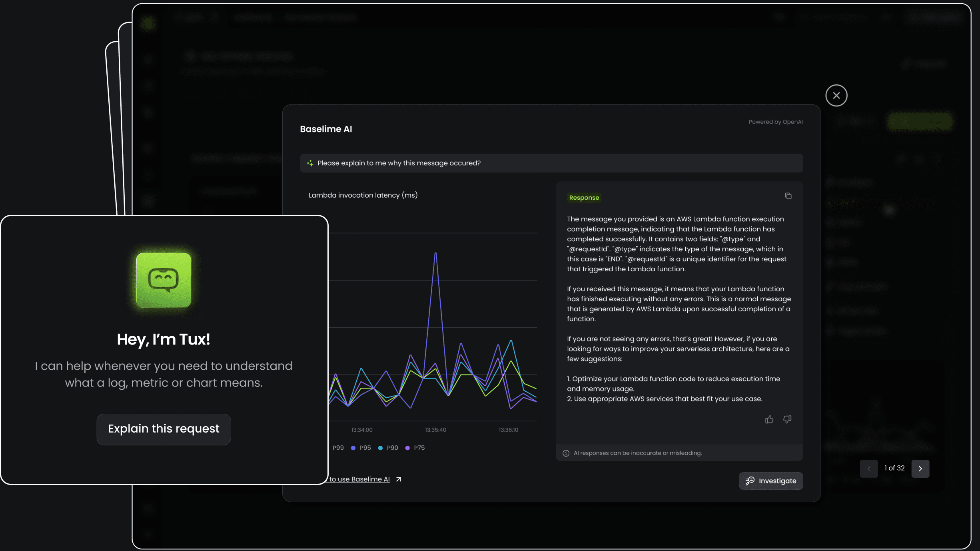980x551 pixels.
Task: Click the external arrow icon after Baselime AI link
Action: [398, 479]
